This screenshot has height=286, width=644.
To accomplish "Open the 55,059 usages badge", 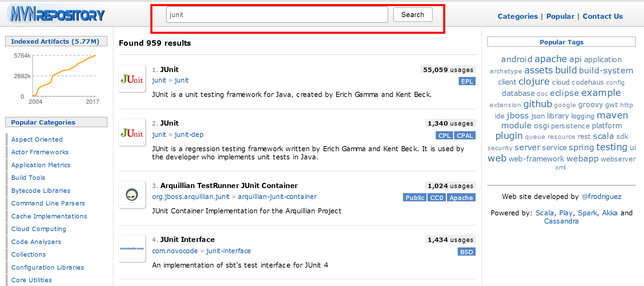I will (448, 70).
